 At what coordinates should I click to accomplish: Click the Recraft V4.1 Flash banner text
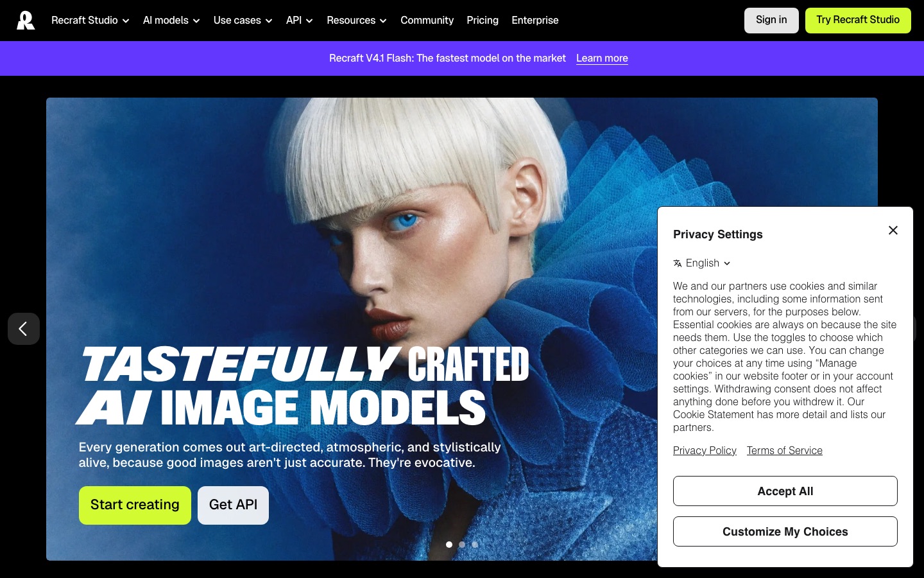[x=447, y=58]
